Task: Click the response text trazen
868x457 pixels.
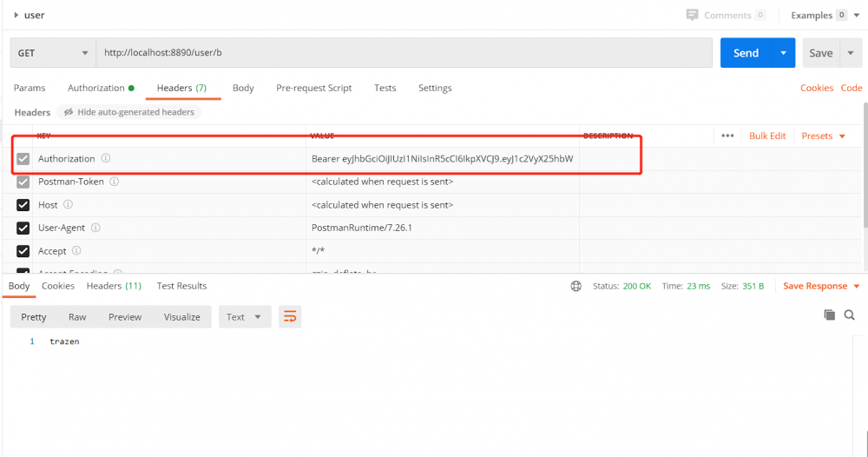Action: click(64, 341)
